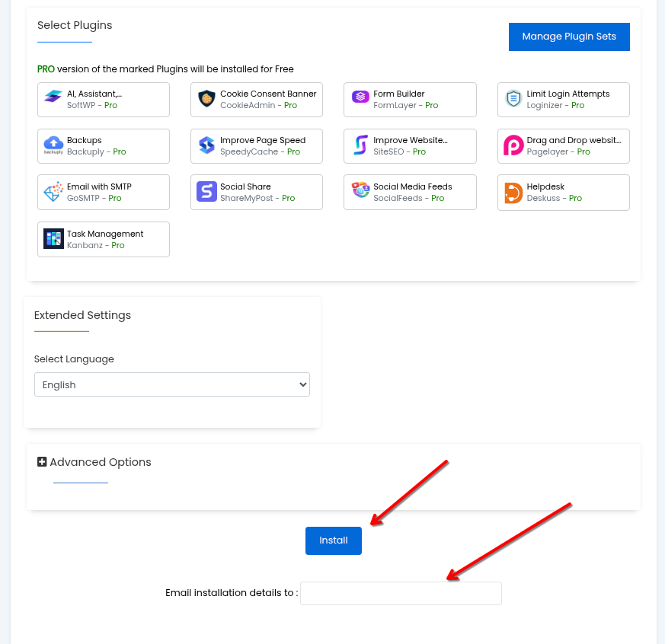The height and width of the screenshot is (644, 665).
Task: Click the SoftWP AI Assistant plugin icon
Action: (53, 97)
